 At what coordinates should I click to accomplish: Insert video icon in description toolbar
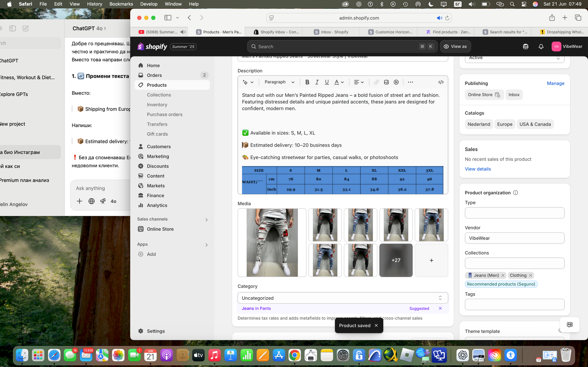pos(396,82)
